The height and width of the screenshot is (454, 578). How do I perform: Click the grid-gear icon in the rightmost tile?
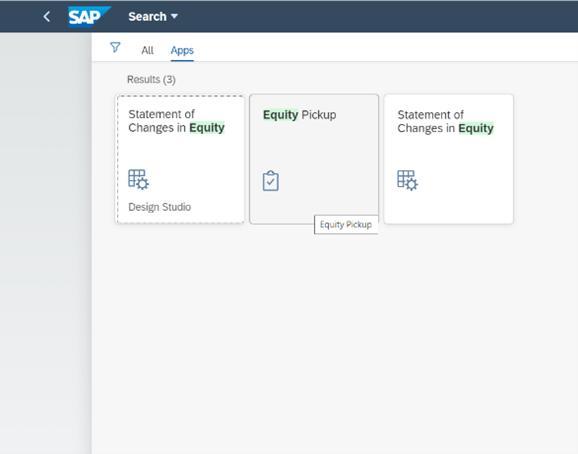point(407,180)
